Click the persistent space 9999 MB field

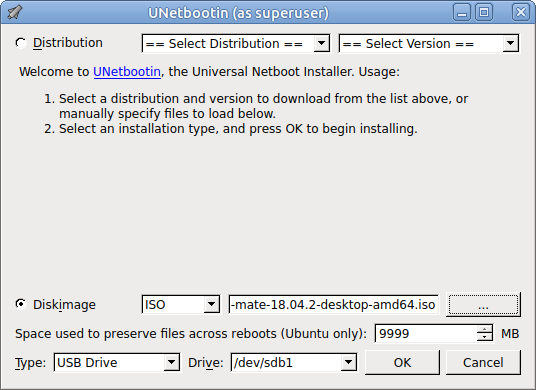tap(426, 334)
